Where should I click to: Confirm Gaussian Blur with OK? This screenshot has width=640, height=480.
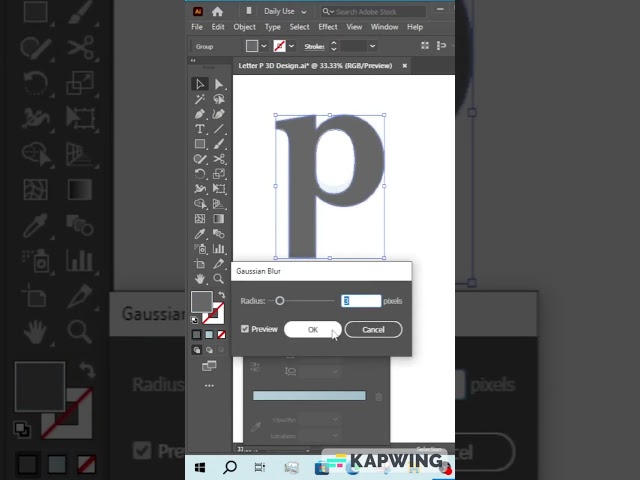point(313,329)
